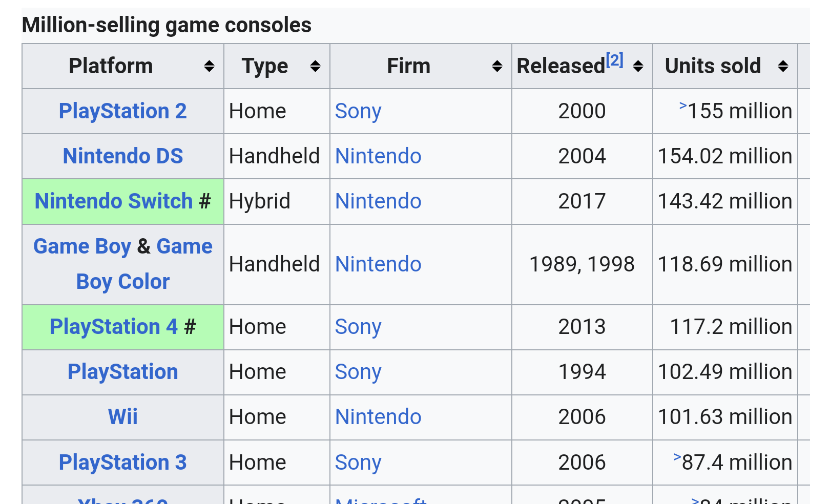
Task: Click Sony firm link in PlayStation 2 row
Action: tap(358, 111)
